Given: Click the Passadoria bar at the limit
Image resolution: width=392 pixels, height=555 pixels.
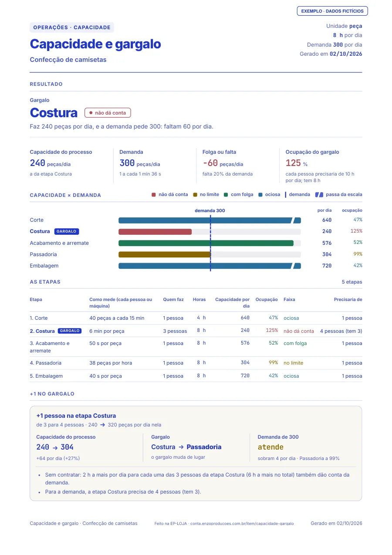Looking at the screenshot, I should pyautogui.click(x=165, y=254).
